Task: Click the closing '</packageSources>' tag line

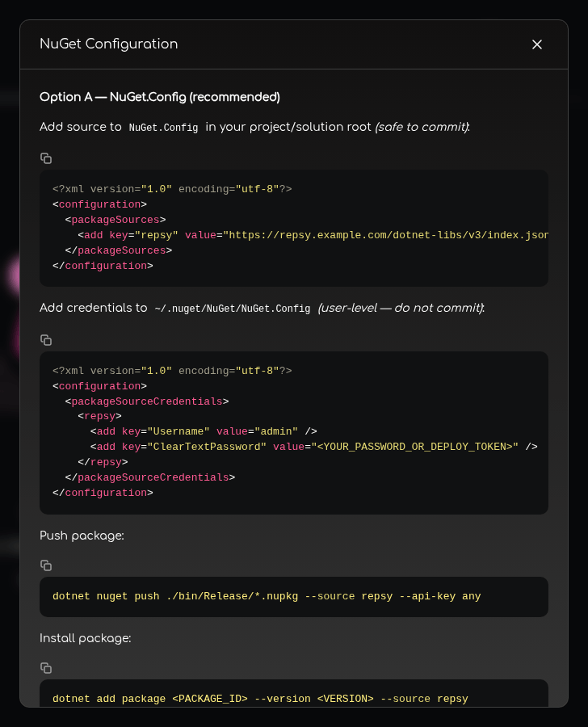Action: pyautogui.click(x=119, y=250)
